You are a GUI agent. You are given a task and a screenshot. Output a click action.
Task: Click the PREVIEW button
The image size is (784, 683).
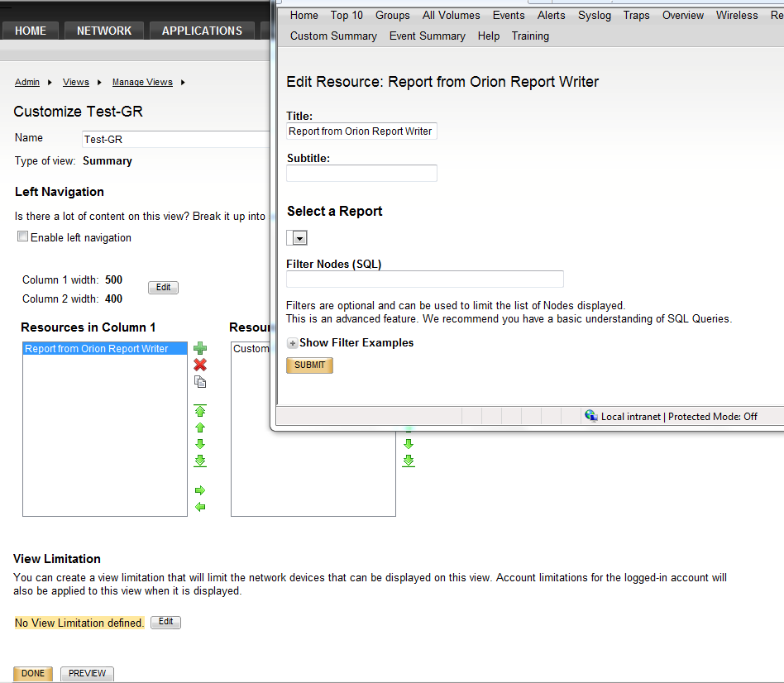click(87, 674)
